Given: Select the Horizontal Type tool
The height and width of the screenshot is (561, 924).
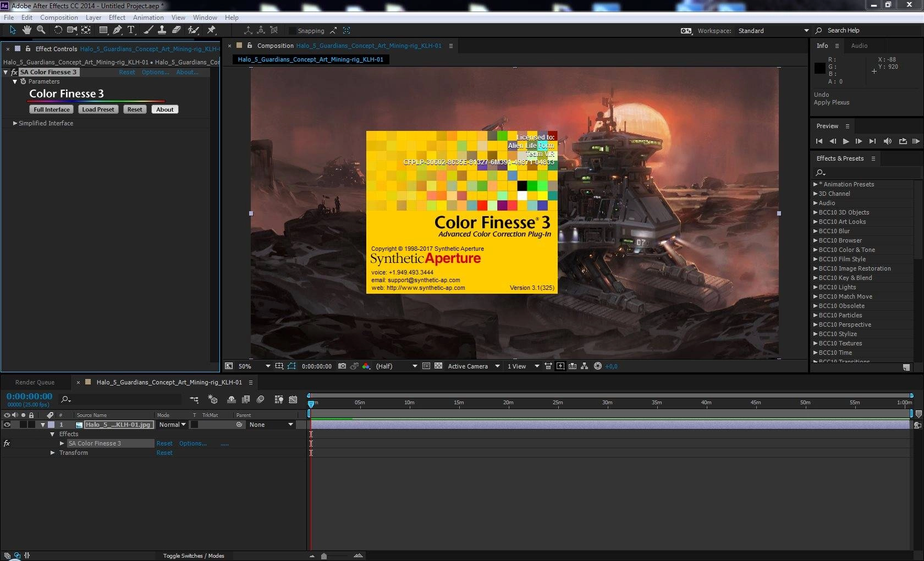Looking at the screenshot, I should [x=131, y=30].
